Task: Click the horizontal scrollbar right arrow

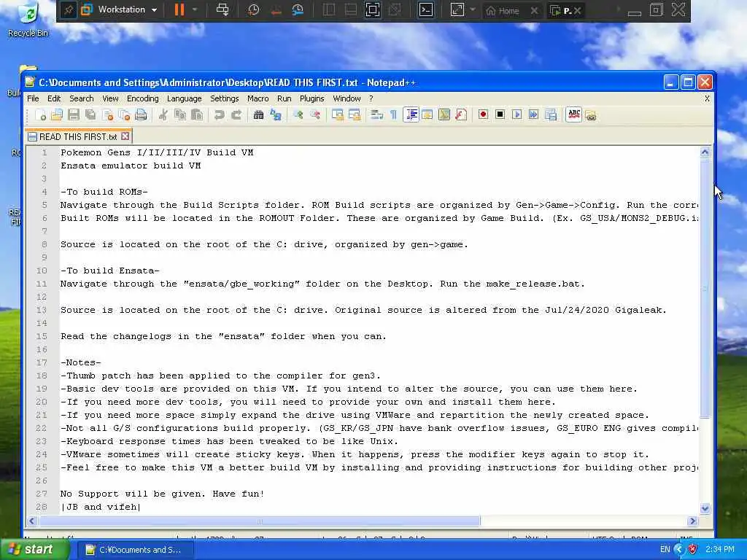Action: [693, 521]
